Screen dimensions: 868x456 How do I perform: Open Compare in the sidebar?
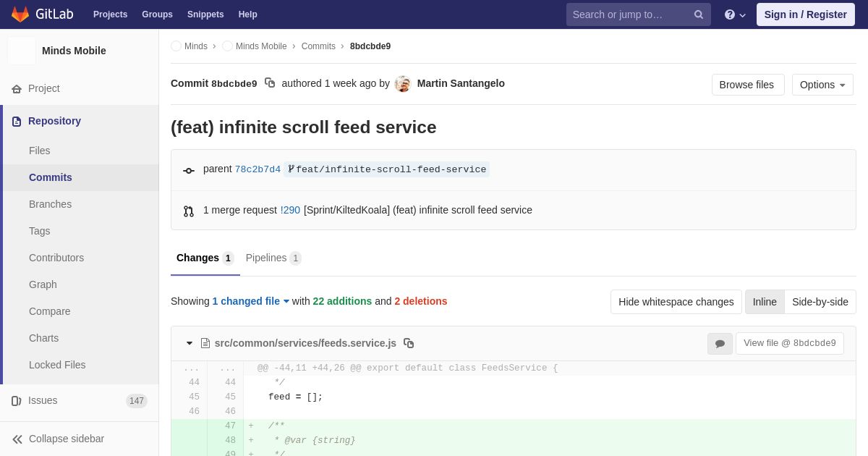coord(81,311)
